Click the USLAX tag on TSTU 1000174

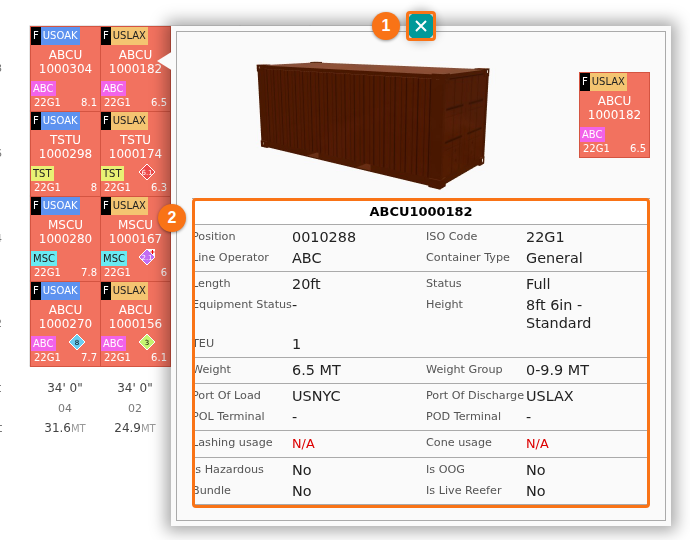click(x=129, y=120)
